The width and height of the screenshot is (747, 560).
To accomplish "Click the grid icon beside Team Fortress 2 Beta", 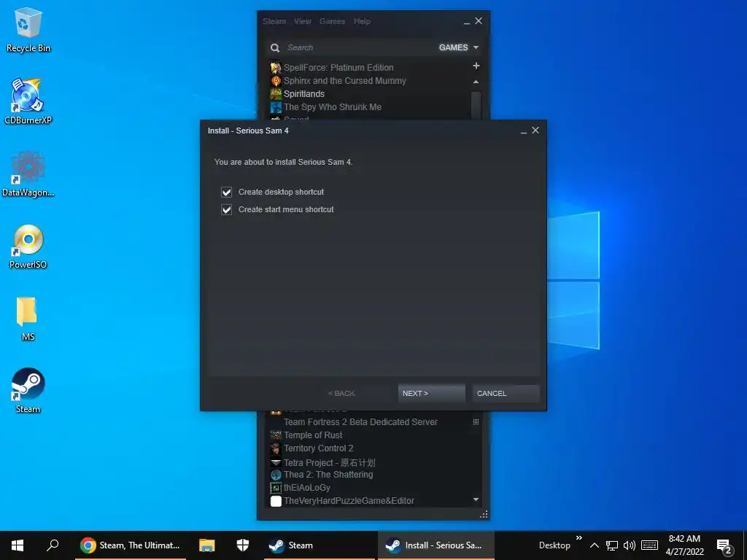I will tap(476, 422).
